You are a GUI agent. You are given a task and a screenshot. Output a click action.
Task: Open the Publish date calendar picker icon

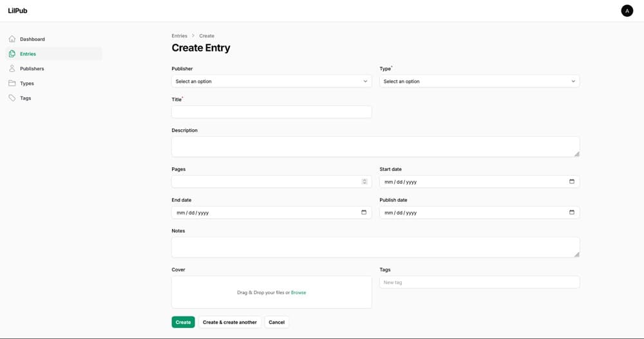(x=571, y=212)
